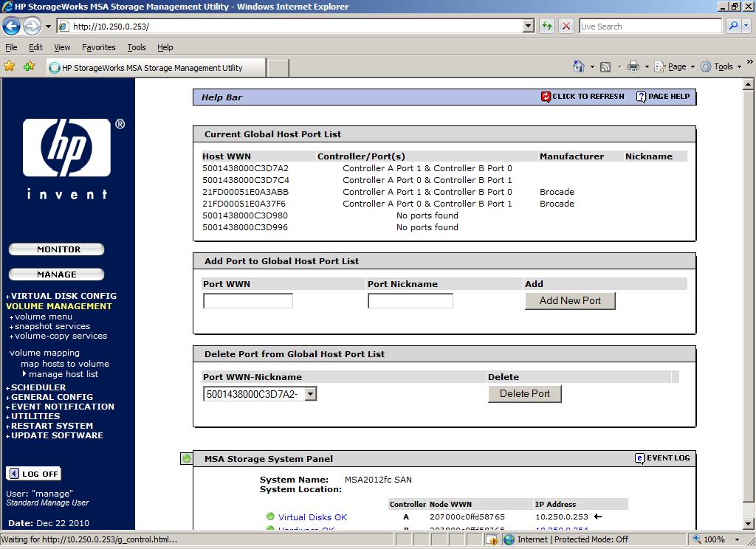Viewport: 756px width, 549px height.
Task: Open the Tools menu in menu bar
Action: point(137,47)
